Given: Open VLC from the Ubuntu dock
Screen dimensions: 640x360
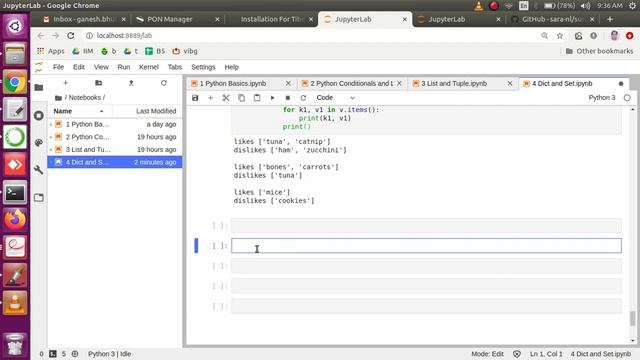Looking at the screenshot, I should coord(15,302).
